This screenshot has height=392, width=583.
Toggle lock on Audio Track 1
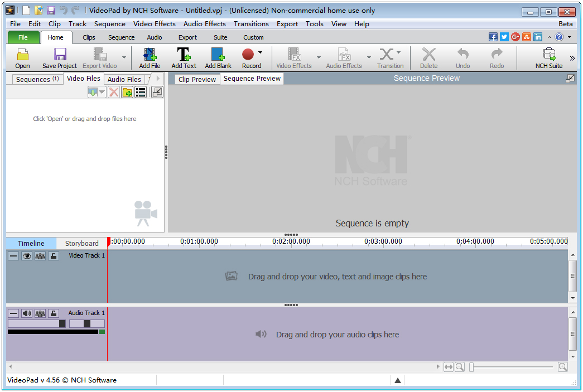click(x=54, y=313)
